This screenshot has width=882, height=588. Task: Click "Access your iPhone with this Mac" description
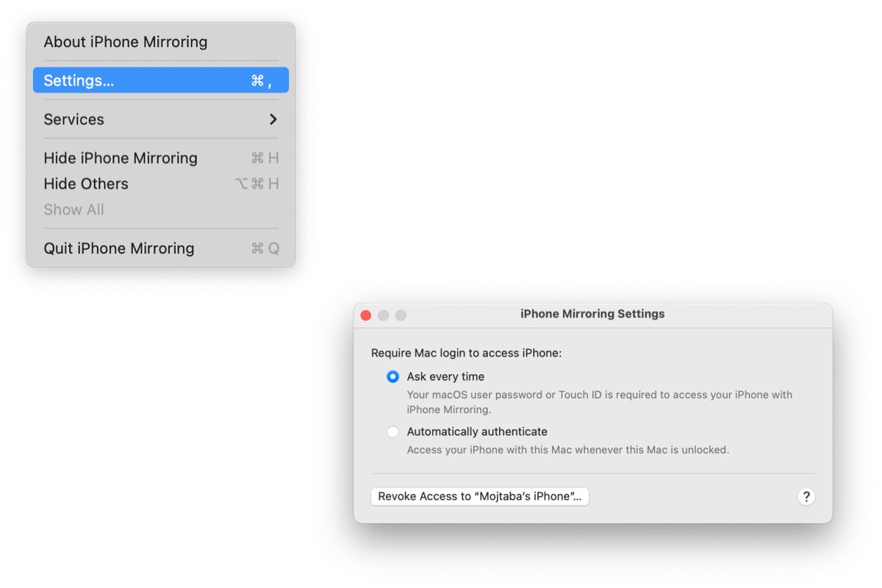(568, 450)
